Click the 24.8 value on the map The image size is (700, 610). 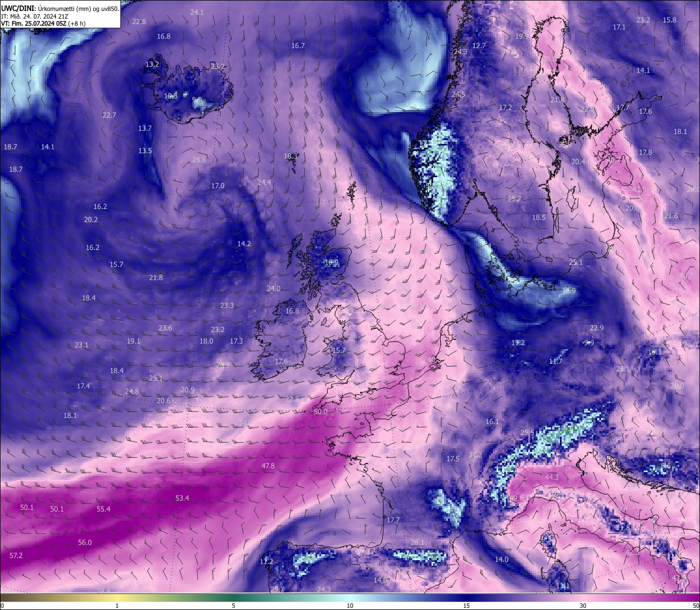(x=132, y=392)
